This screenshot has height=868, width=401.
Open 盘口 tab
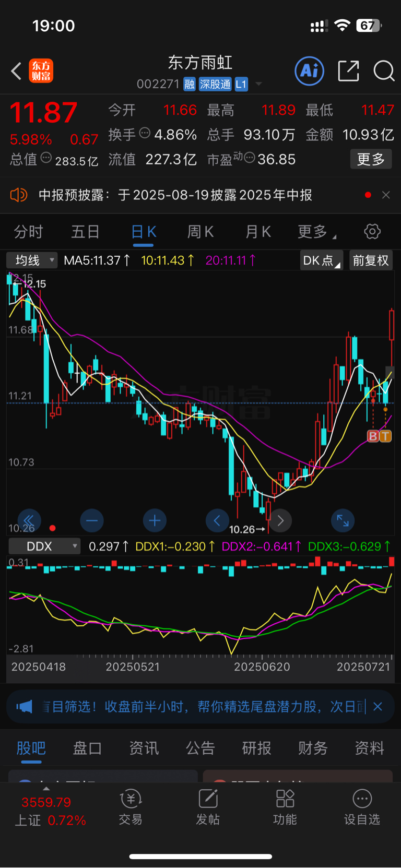(x=87, y=748)
